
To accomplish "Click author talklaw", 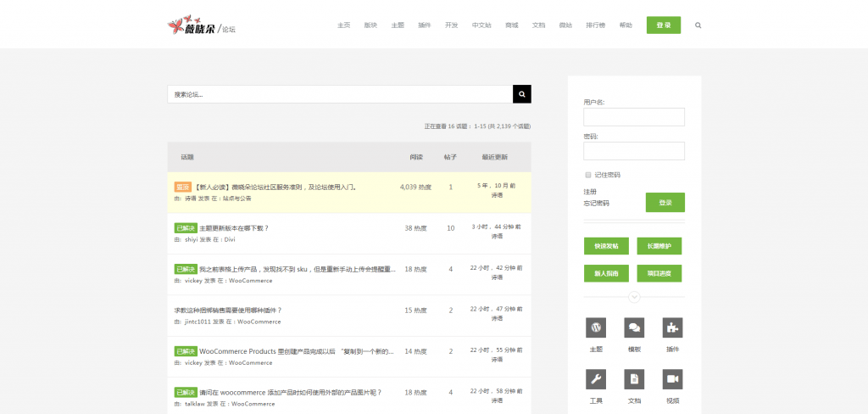I will click(x=195, y=404).
